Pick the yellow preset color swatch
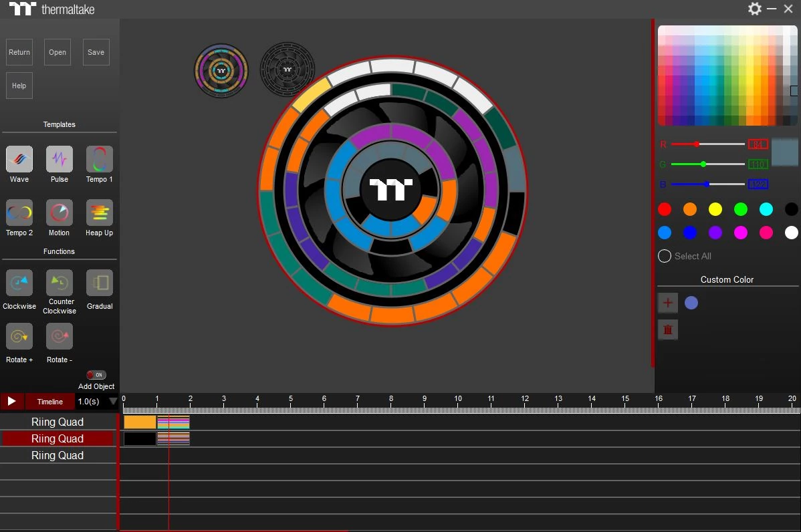 (x=715, y=209)
